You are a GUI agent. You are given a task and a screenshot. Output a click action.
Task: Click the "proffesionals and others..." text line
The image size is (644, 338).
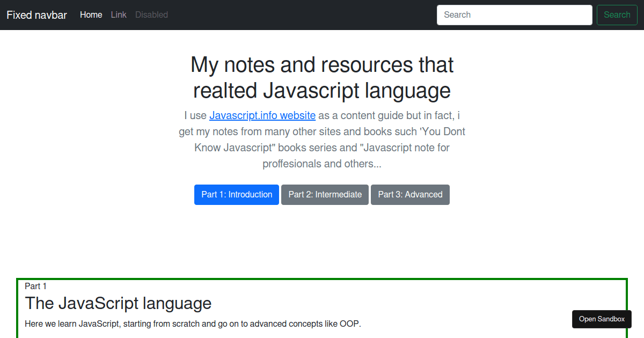tap(322, 164)
